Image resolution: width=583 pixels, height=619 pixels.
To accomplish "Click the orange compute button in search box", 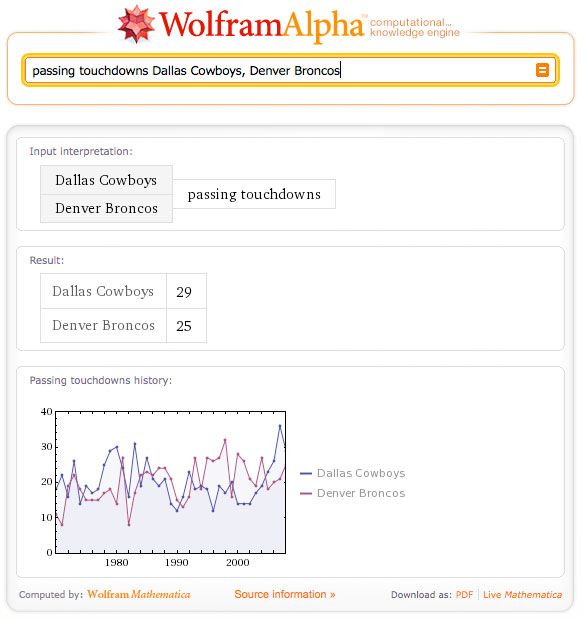I will 542,70.
